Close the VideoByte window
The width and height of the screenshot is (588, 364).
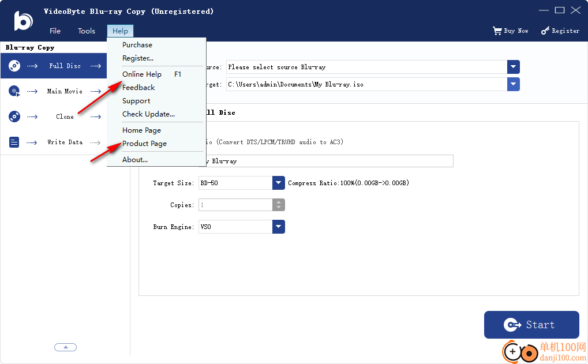(x=576, y=10)
